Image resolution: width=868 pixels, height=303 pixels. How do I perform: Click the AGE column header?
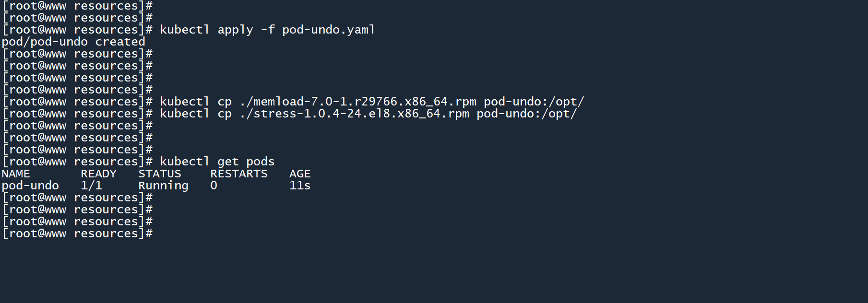(300, 174)
